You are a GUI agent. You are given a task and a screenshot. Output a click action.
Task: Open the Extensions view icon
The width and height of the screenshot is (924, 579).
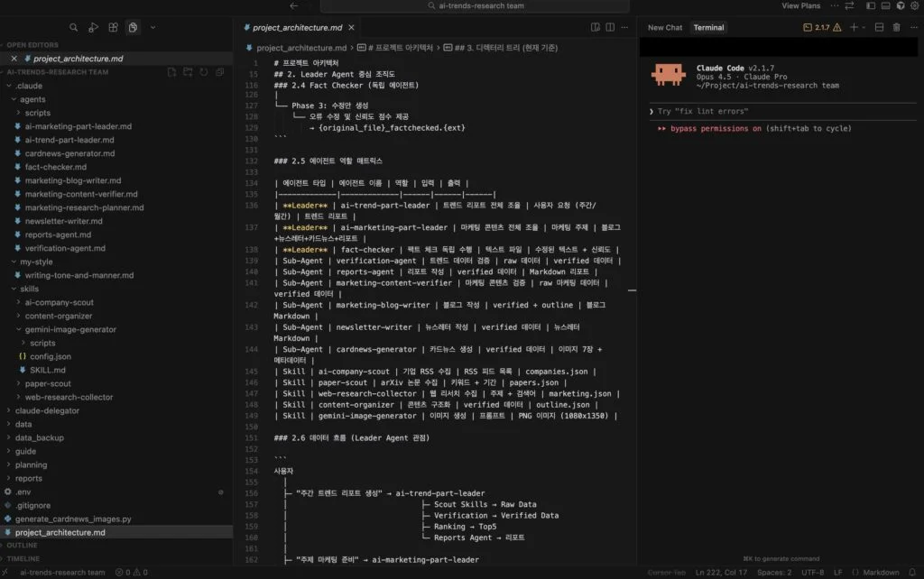113,27
